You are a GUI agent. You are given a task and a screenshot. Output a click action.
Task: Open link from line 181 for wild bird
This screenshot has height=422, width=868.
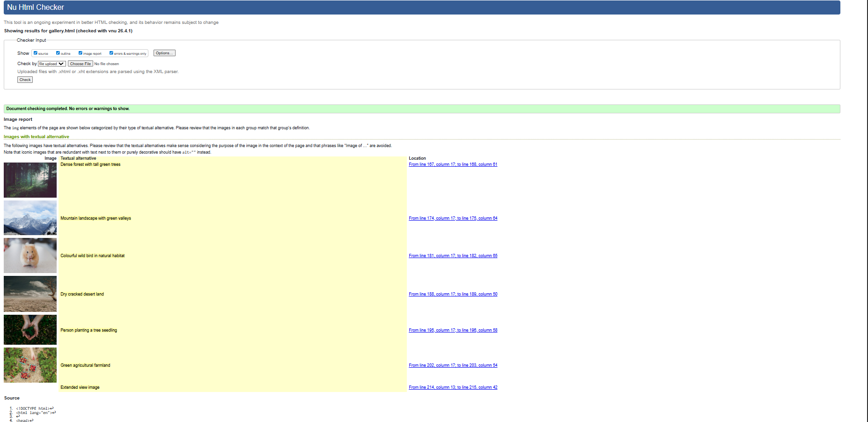(x=453, y=256)
